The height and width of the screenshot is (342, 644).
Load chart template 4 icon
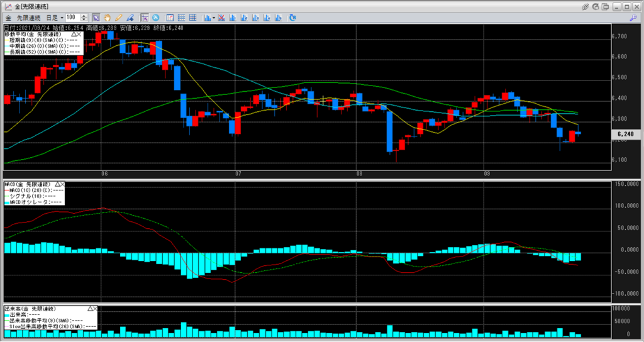tap(267, 18)
